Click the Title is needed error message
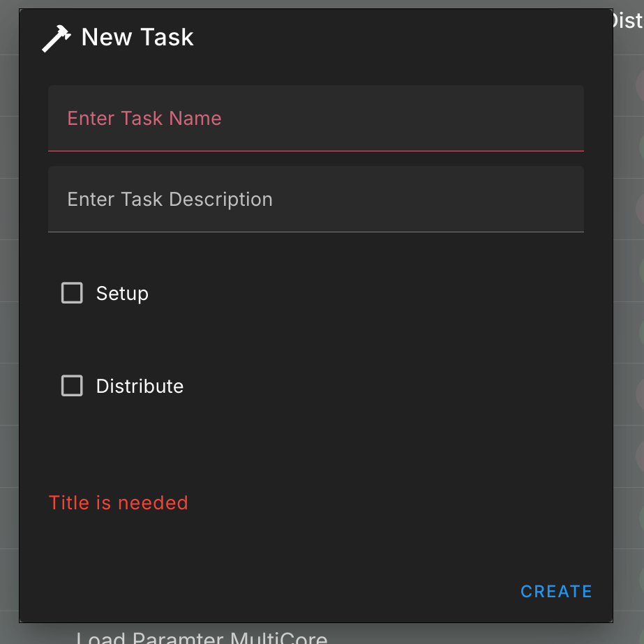Screen dimensions: 644x644 tap(119, 503)
